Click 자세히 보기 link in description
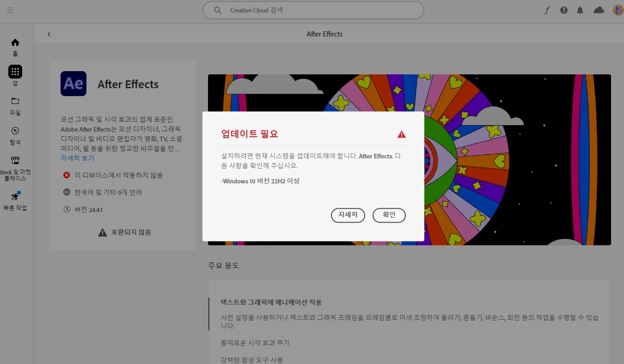The image size is (624, 364). 77,158
